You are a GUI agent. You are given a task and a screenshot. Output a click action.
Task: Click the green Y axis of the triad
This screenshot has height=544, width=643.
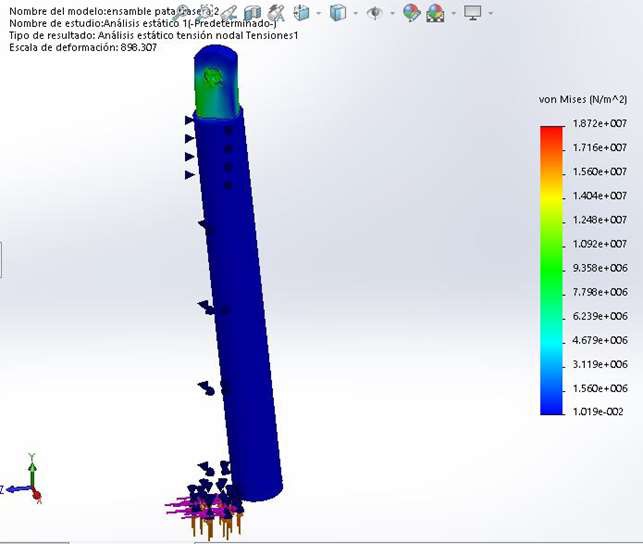32,466
